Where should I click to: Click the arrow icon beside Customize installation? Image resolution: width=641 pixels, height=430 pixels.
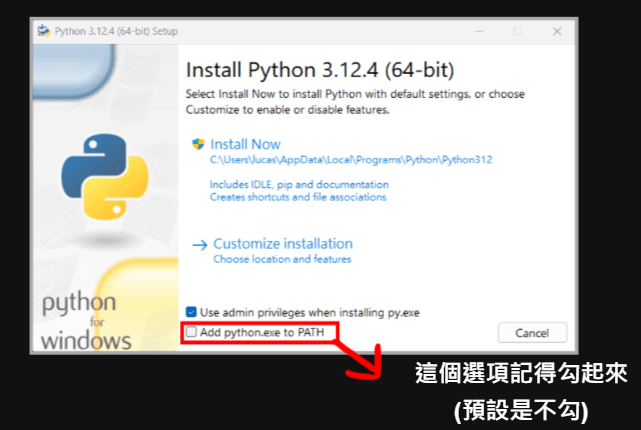pyautogui.click(x=200, y=245)
